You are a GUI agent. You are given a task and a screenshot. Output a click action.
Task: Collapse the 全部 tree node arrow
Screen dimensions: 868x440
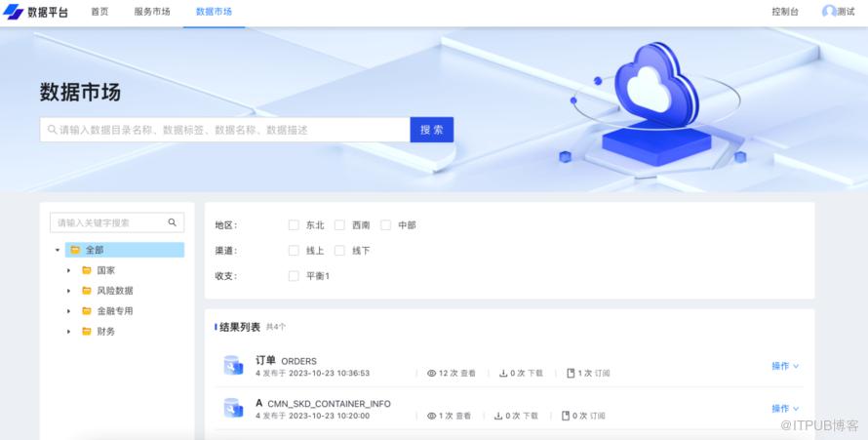coord(58,250)
